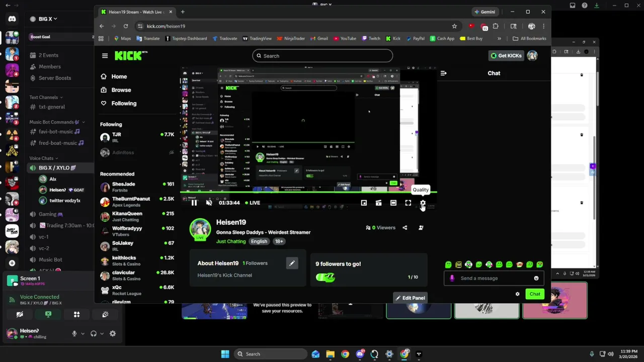Open Discord soundboard icon
Viewport: 644px width, 362px height.
point(105,314)
